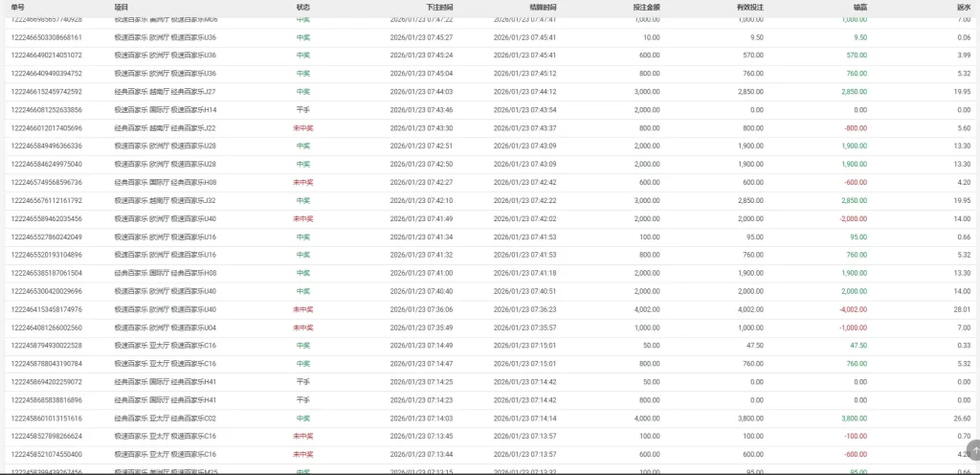Screen dimensions: 980x475
Task: Click the 返水 column header
Action: [x=963, y=7]
